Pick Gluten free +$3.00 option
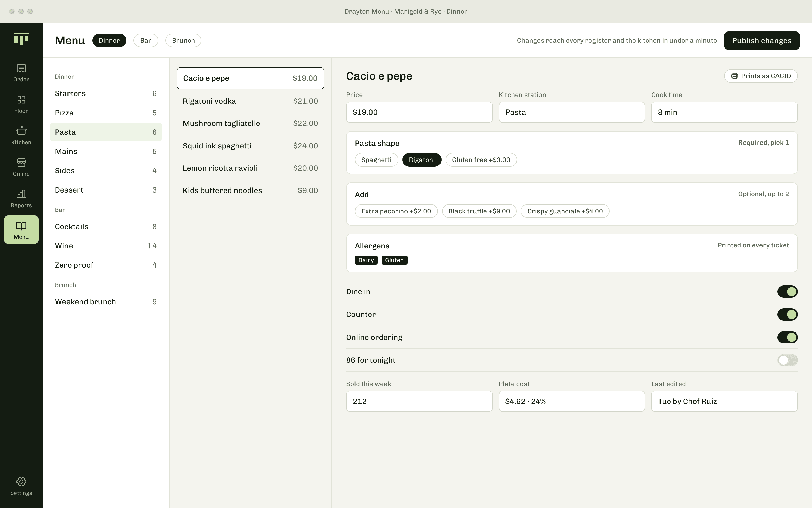Viewport: 812px width, 508px height. coord(481,160)
